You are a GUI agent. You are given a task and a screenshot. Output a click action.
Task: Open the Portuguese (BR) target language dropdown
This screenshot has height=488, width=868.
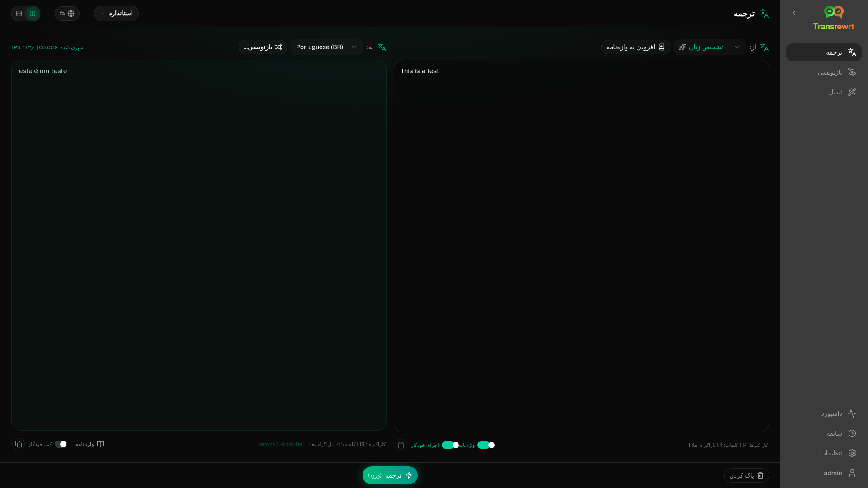(x=326, y=47)
